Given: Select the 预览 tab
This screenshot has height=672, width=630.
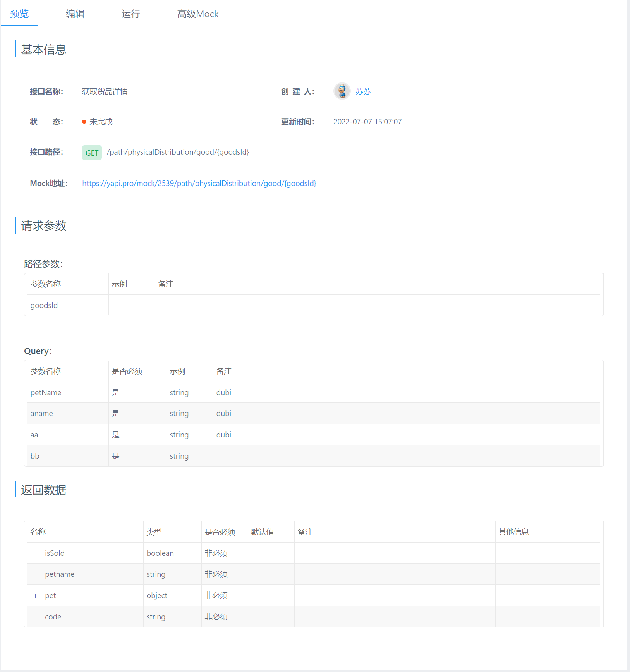Looking at the screenshot, I should click(19, 14).
